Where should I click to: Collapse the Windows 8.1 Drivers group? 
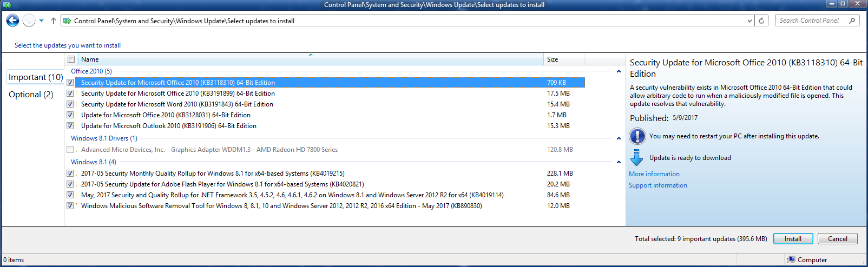tap(619, 138)
